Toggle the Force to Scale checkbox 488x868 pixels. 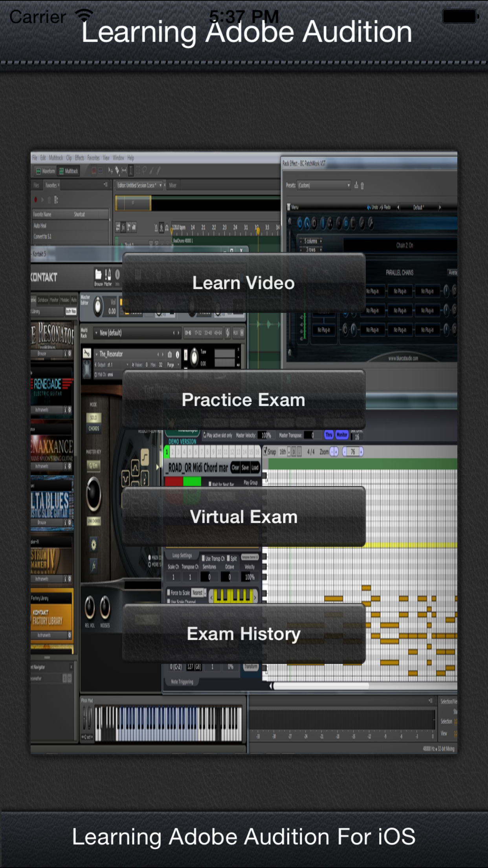[169, 592]
